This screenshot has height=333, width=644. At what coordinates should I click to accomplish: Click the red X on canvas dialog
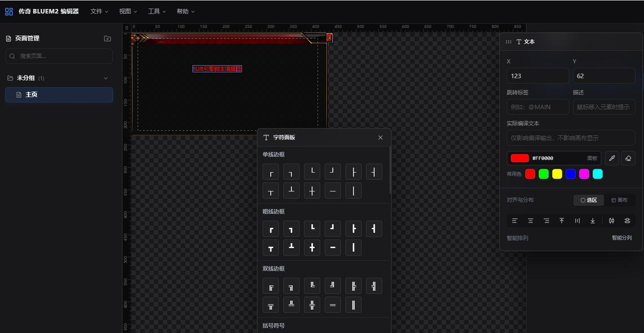(x=329, y=38)
